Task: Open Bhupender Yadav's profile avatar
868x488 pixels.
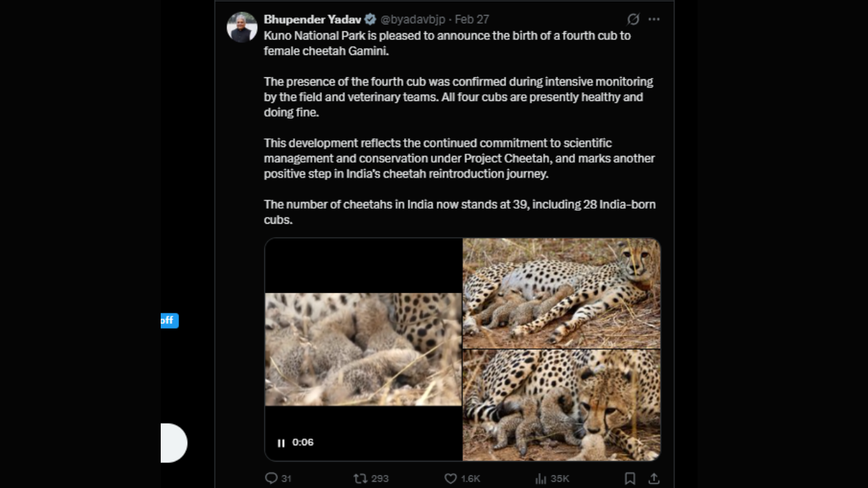Action: [242, 27]
